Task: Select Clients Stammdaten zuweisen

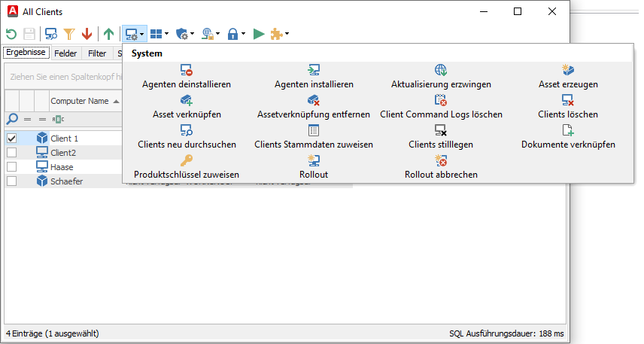Action: 314,137
